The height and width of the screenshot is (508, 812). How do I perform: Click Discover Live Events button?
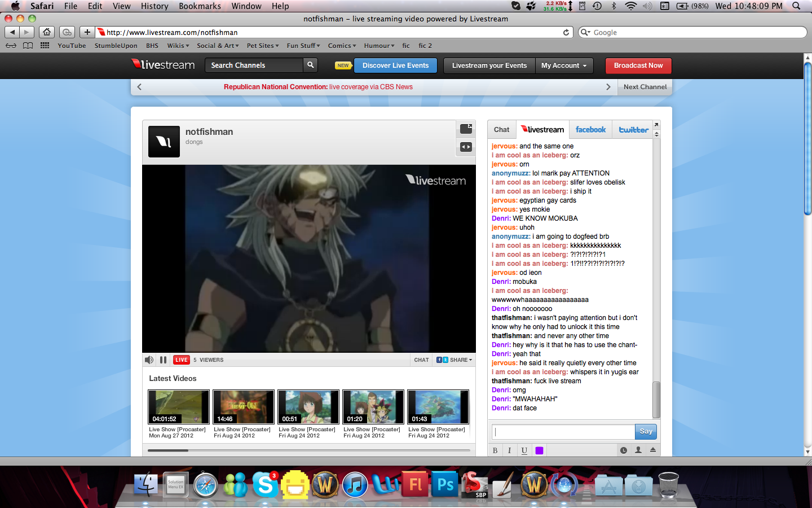pyautogui.click(x=395, y=65)
